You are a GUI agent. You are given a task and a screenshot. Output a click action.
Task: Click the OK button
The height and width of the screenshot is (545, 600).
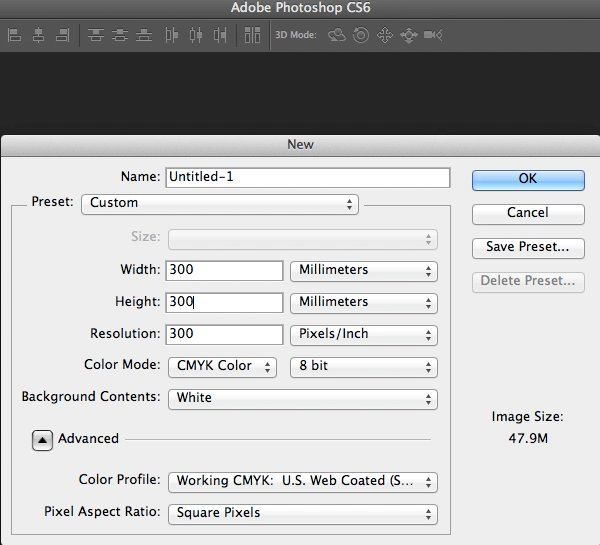click(528, 179)
